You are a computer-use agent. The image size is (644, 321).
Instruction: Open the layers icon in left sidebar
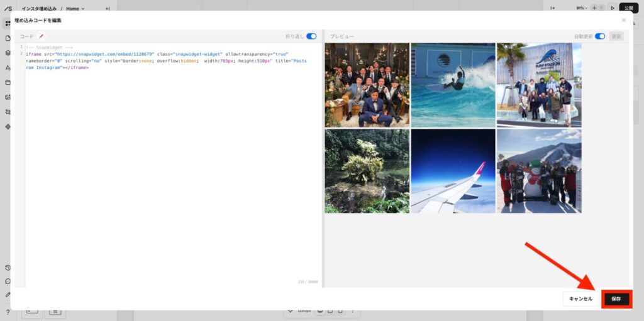tap(8, 53)
